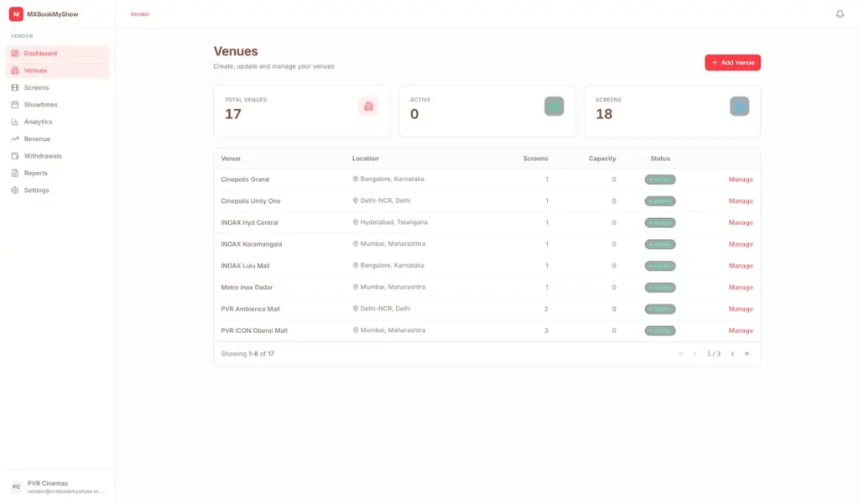Click the Venue column header
This screenshot has height=504, width=859.
click(231, 158)
